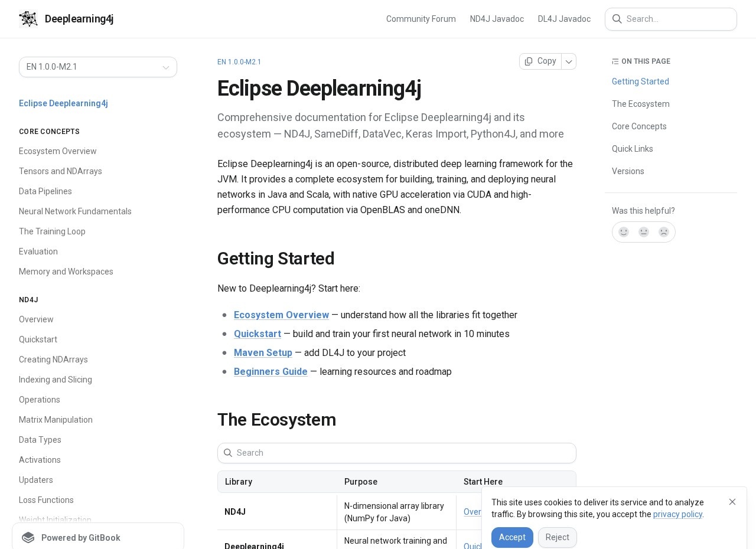Image resolution: width=756 pixels, height=549 pixels.
Task: Open Operations in the sidebar
Action: tap(40, 400)
